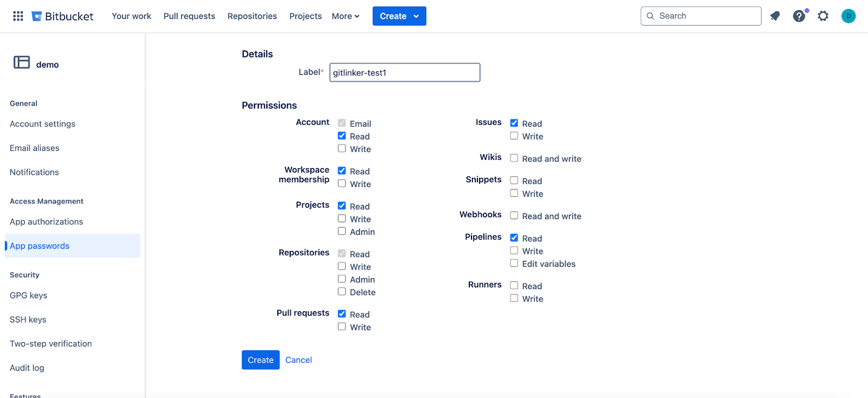Enable Account Write permission checkbox
Image resolution: width=868 pixels, height=398 pixels.
(x=342, y=149)
